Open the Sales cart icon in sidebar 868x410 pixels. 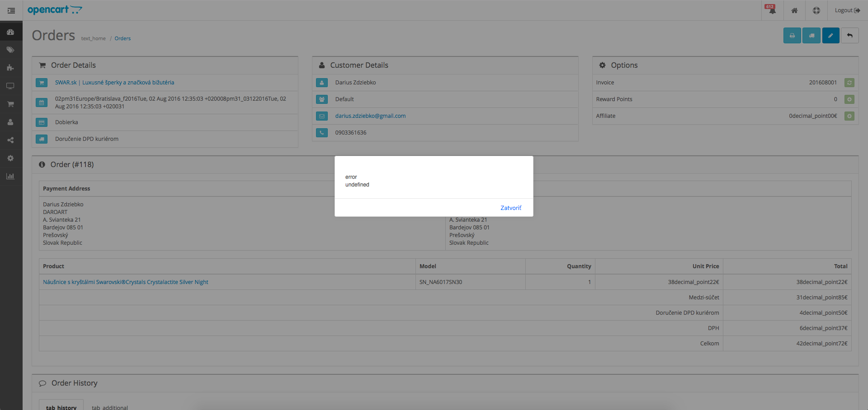coord(10,104)
